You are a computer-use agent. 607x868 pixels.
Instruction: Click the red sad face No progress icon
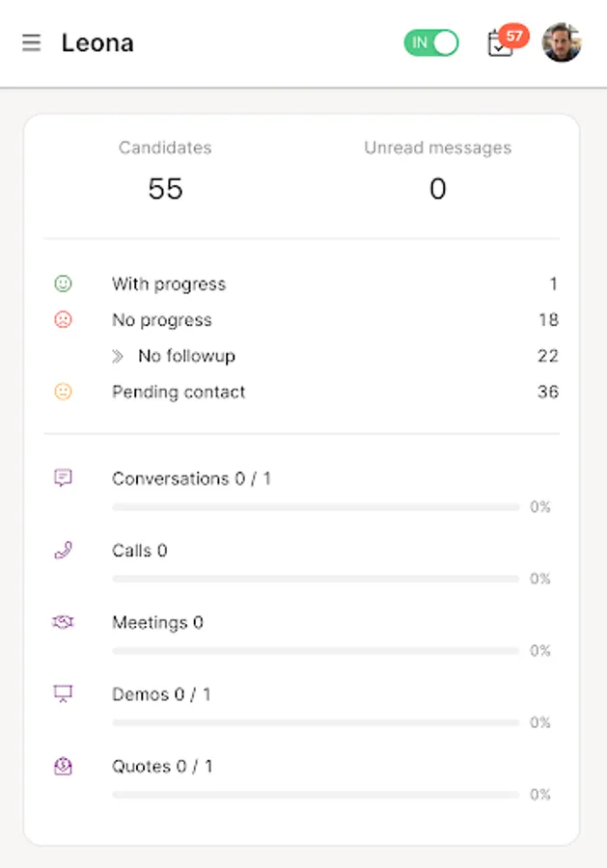coord(63,319)
